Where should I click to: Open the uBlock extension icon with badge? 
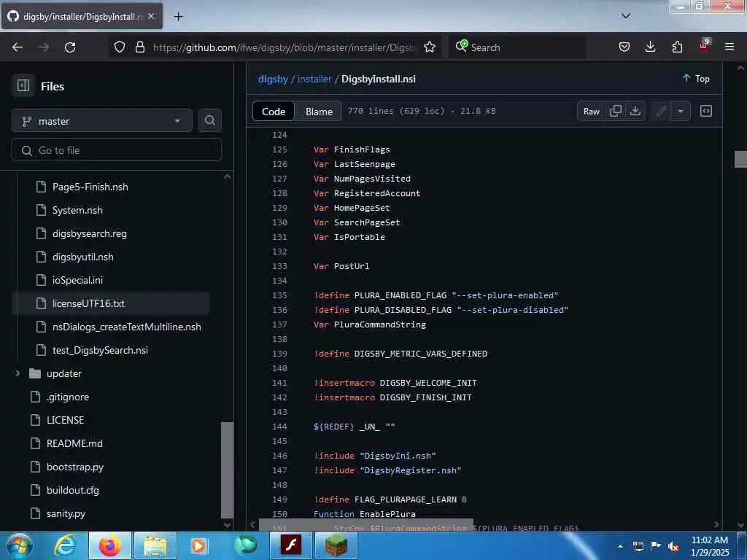coord(704,46)
